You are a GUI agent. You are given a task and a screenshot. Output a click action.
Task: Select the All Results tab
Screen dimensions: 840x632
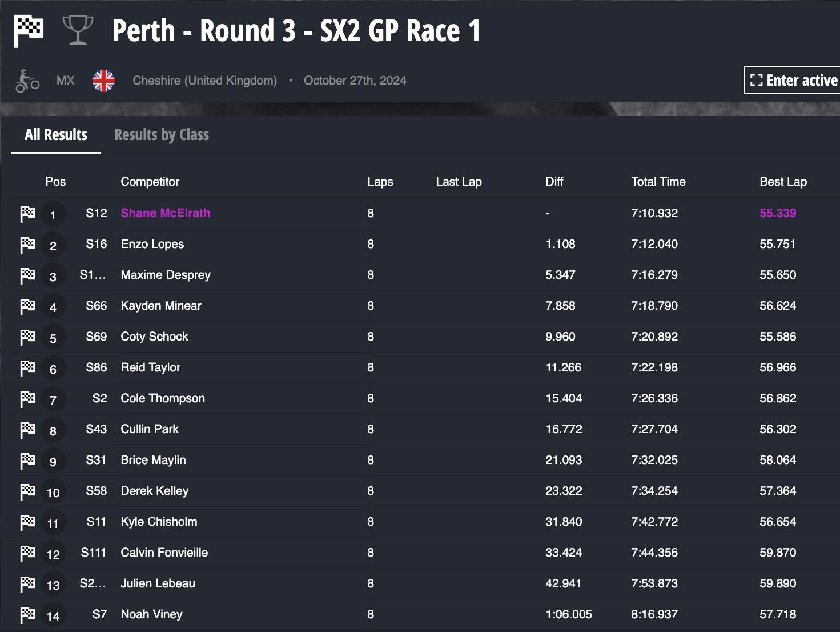pos(56,135)
